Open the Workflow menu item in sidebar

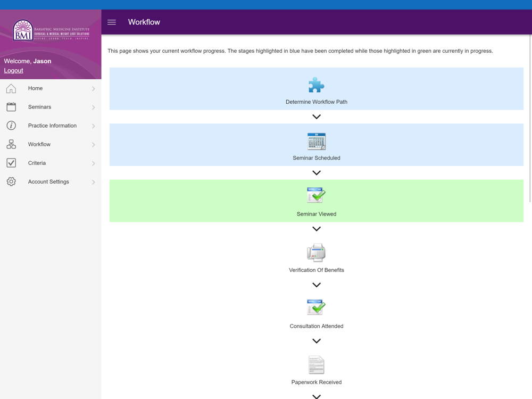click(51, 144)
